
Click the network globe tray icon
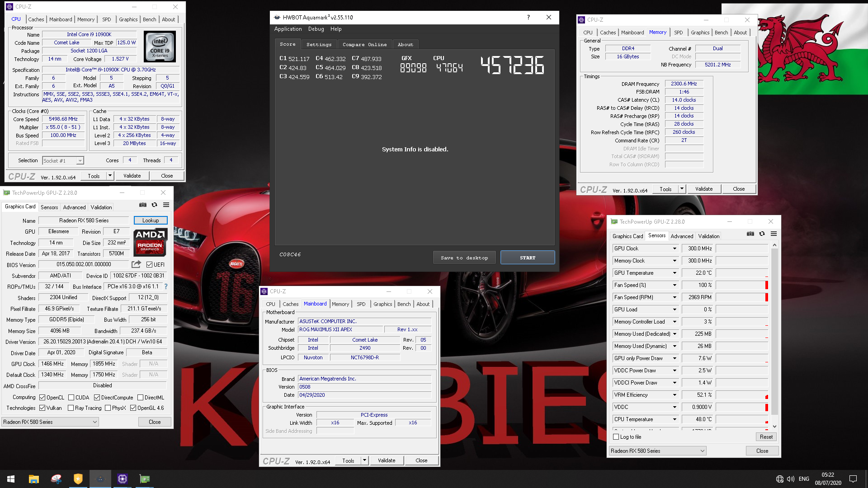pyautogui.click(x=780, y=479)
